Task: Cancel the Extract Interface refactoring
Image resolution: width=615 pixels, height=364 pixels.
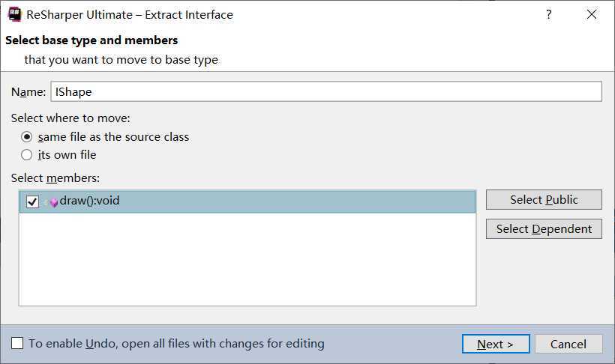Action: click(568, 344)
